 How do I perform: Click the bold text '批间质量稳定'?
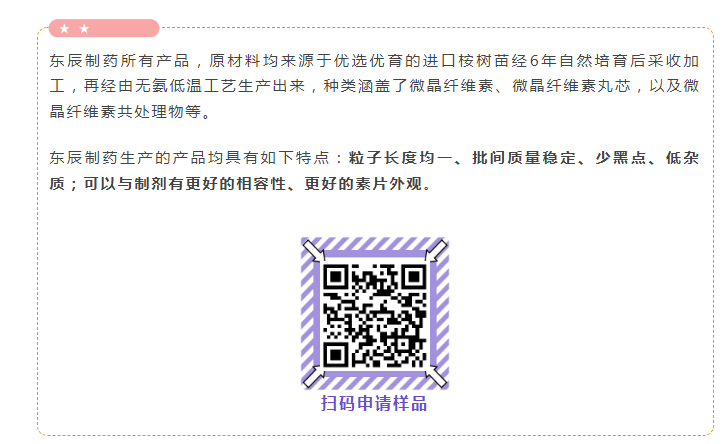(524, 158)
